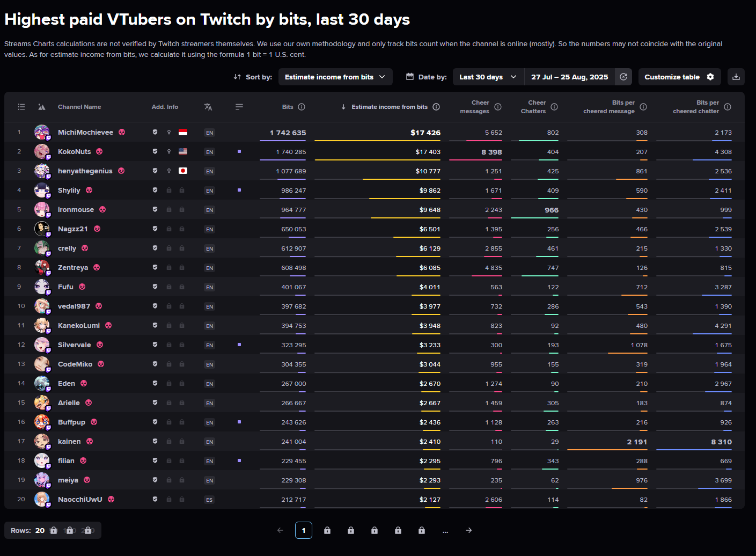Viewport: 756px width, 556px height.
Task: Select the 20 rows per page option
Action: 40,530
